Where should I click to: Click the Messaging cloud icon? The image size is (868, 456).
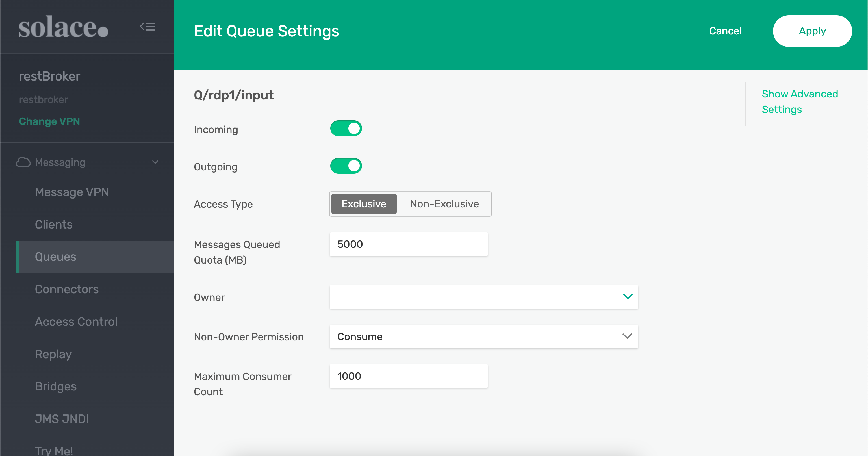[x=23, y=162]
